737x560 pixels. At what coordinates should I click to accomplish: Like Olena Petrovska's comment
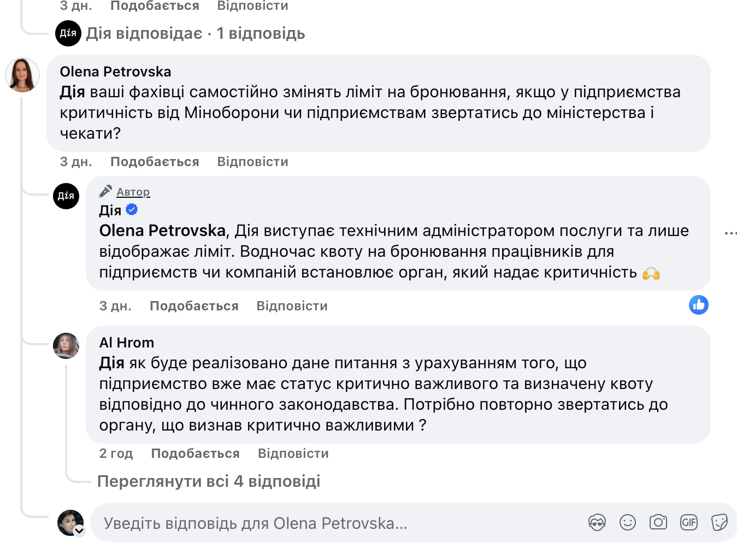(155, 162)
